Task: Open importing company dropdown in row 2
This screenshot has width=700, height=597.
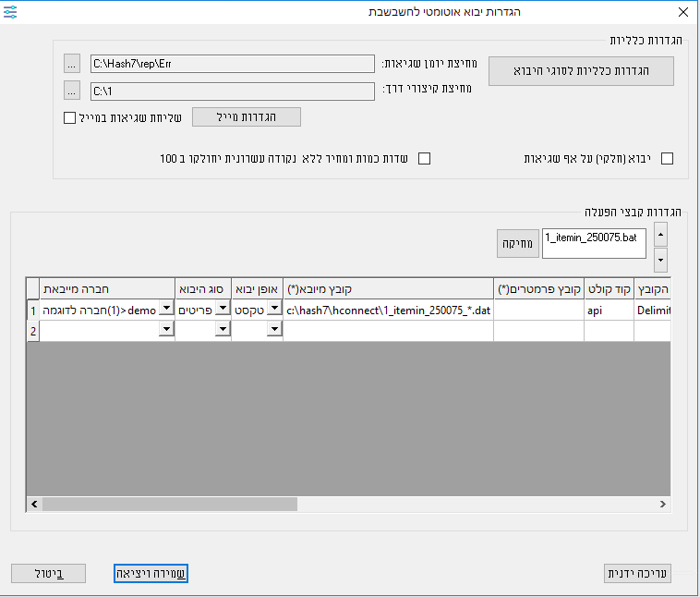Action: 166,329
